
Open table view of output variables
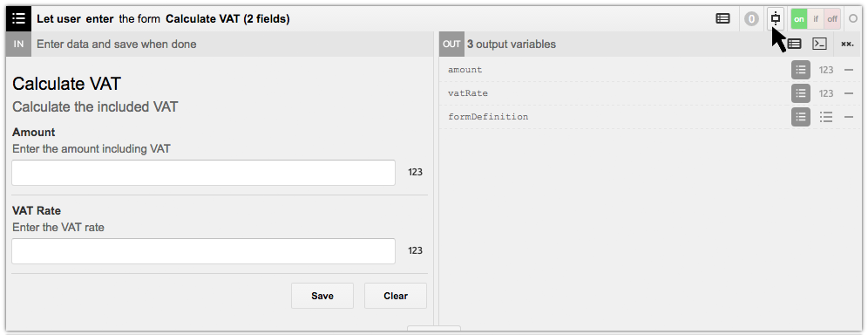tap(795, 44)
